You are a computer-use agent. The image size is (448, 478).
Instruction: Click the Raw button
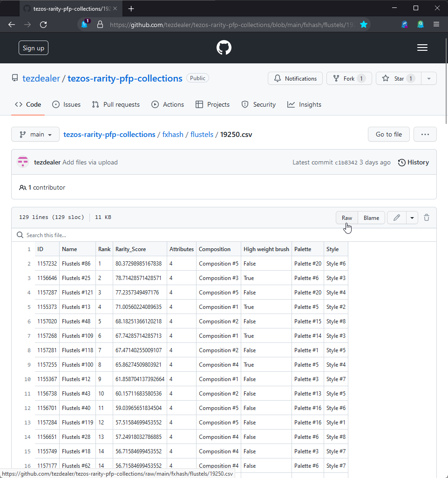tap(347, 218)
